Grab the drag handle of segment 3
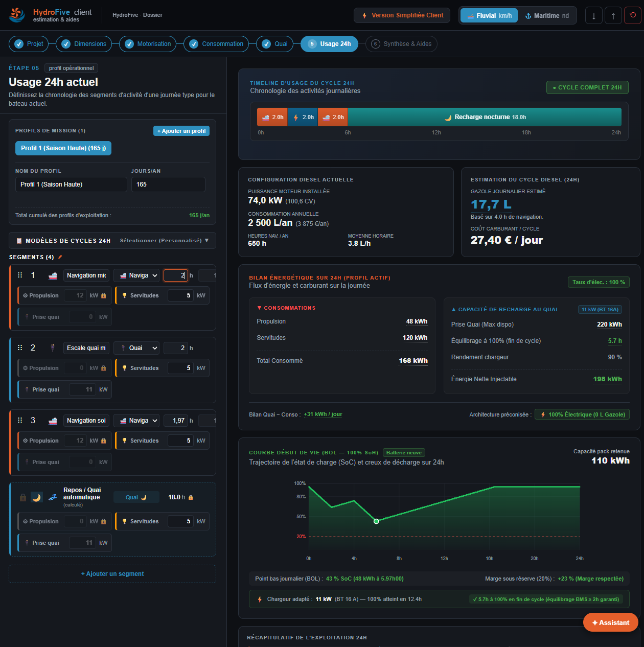Image resolution: width=644 pixels, height=647 pixels. tap(20, 420)
